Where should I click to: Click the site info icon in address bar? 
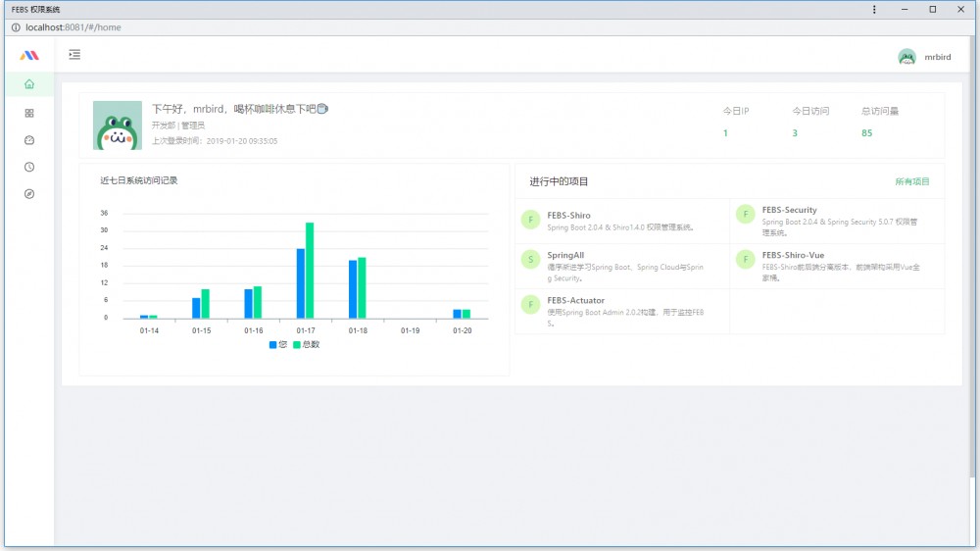pos(16,27)
